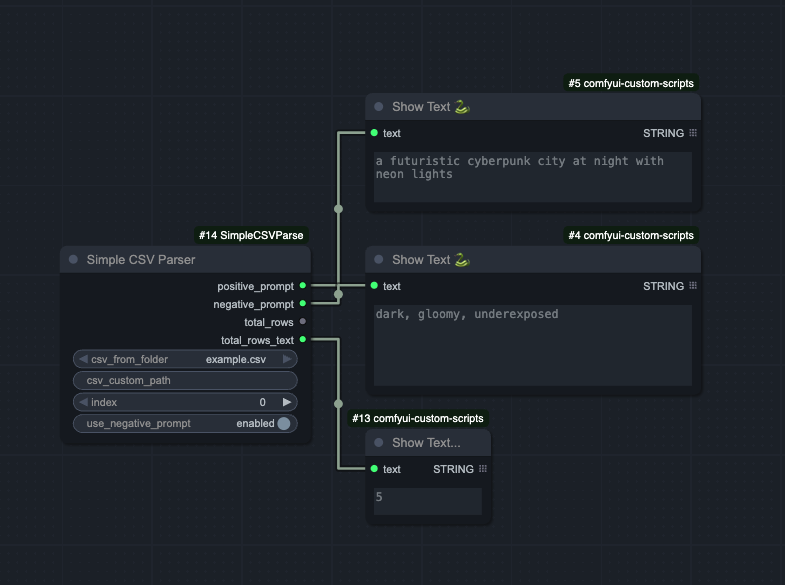Click STRING output grid icon of node #5
This screenshot has width=785, height=585.
[693, 133]
